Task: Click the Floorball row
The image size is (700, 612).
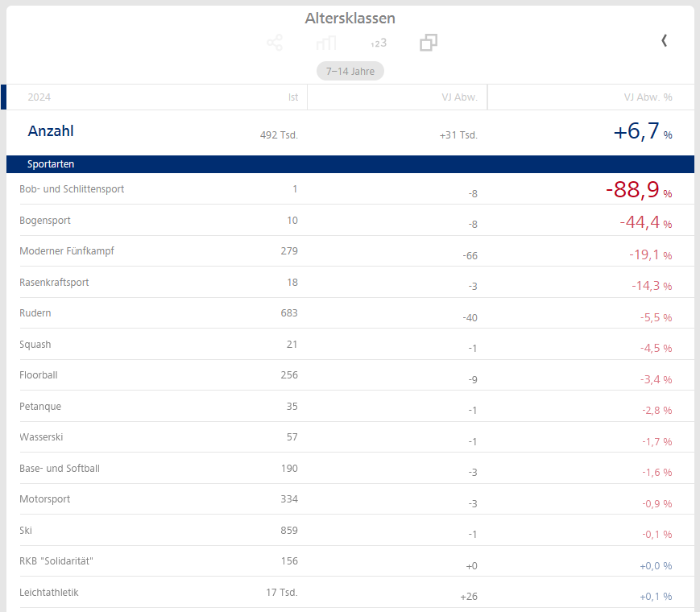Action: 39,375
